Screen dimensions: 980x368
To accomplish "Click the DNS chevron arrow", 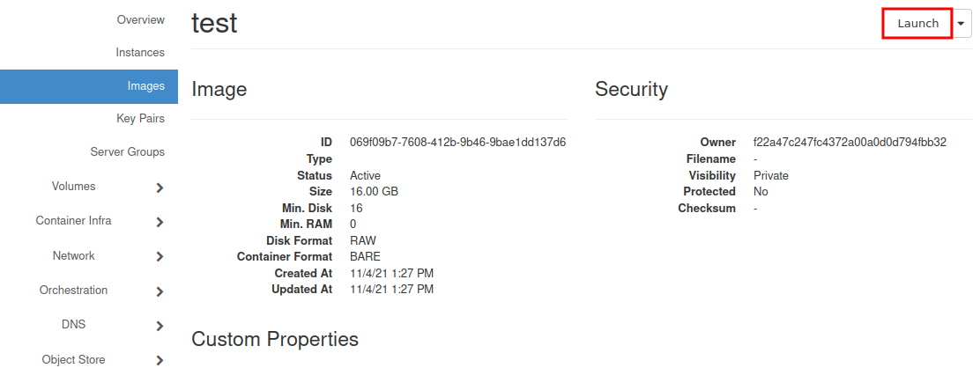I will coord(160,326).
